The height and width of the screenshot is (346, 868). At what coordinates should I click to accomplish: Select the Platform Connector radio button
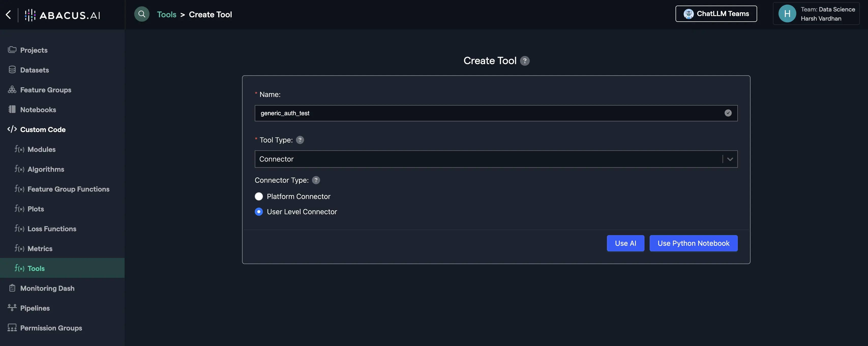pyautogui.click(x=259, y=196)
